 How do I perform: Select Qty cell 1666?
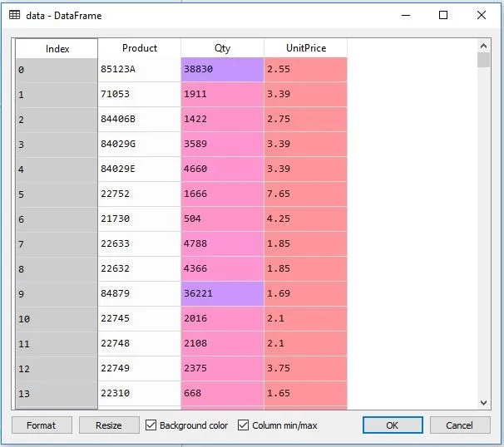coord(222,194)
